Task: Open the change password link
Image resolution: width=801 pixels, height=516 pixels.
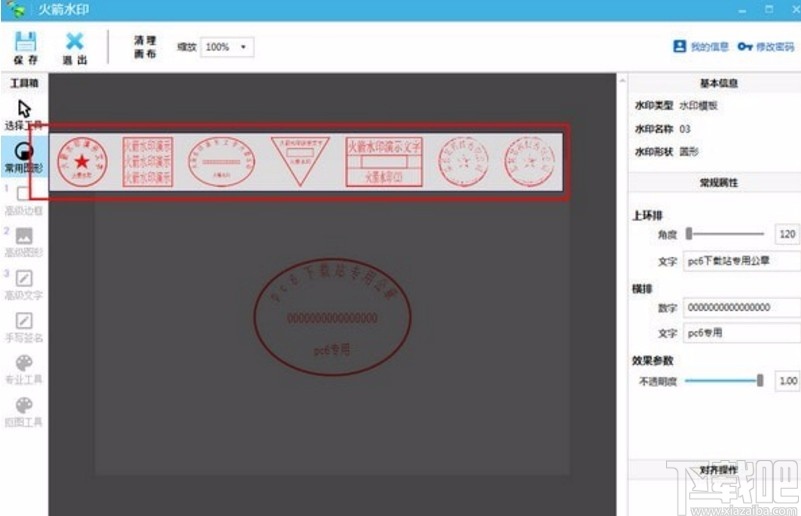Action: click(766, 47)
